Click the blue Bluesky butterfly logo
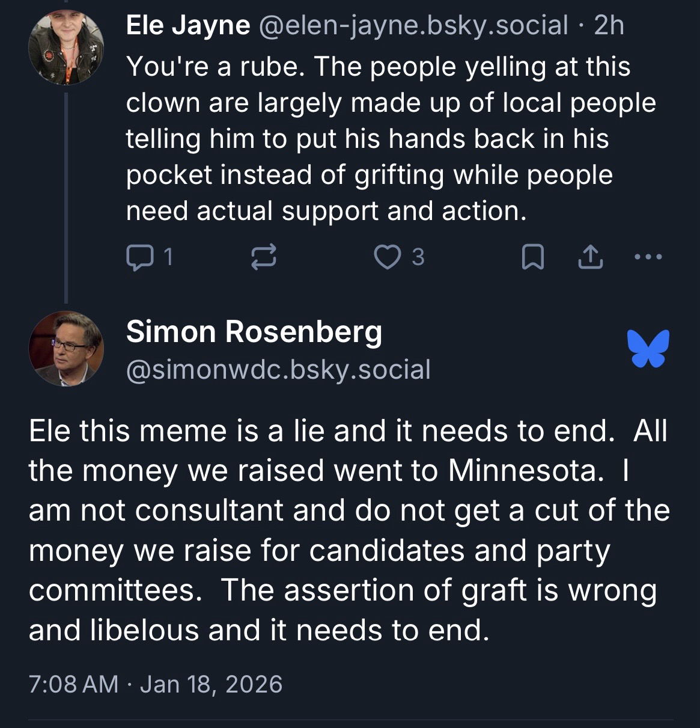 (648, 348)
